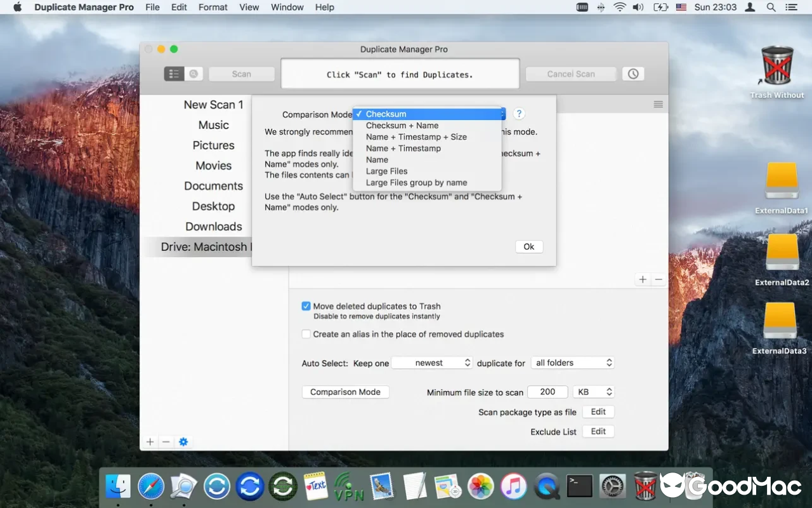Click minimum file size field 200
Image resolution: width=812 pixels, height=508 pixels.
click(547, 392)
